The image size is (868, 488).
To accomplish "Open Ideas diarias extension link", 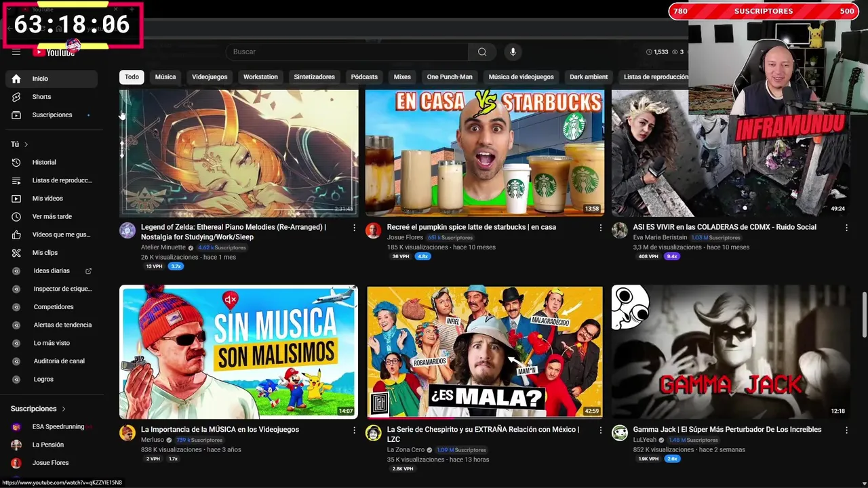I will [52, 270].
